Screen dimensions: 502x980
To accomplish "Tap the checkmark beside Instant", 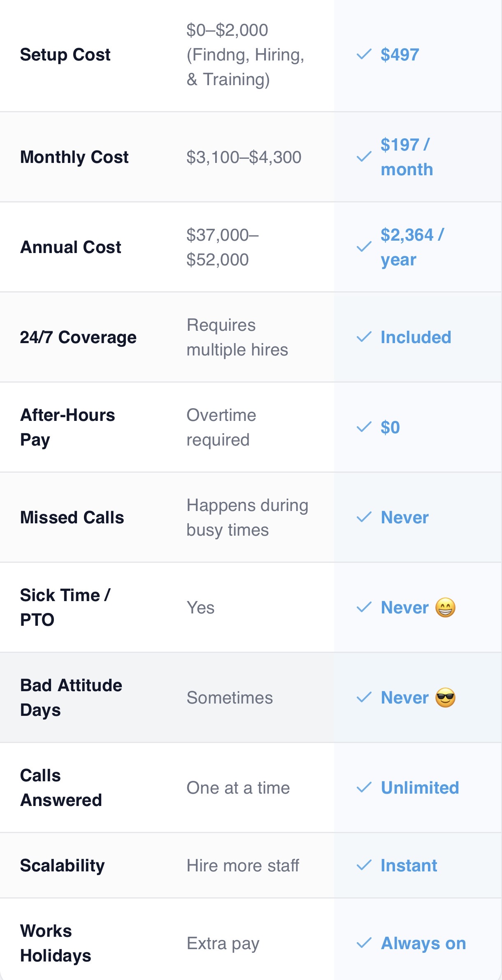I will 364,865.
